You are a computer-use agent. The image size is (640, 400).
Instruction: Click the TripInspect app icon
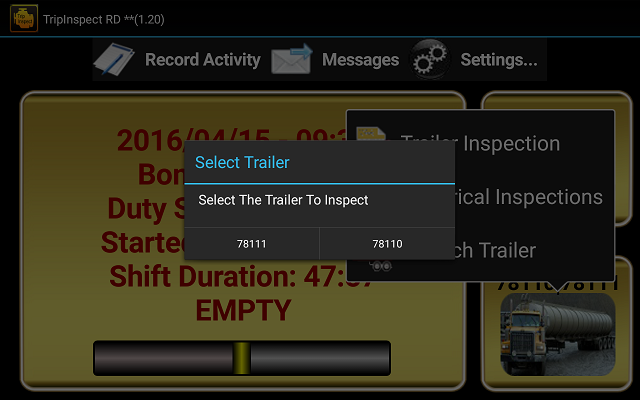[24, 18]
